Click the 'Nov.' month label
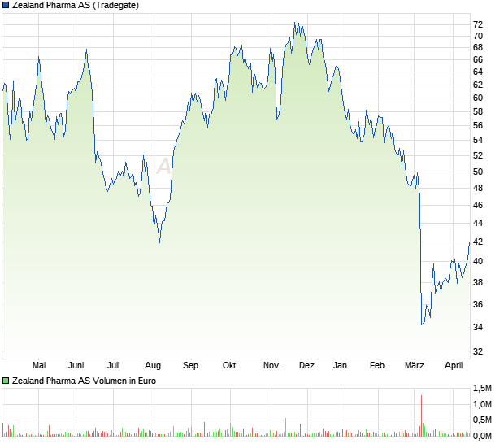The width and height of the screenshot is (504, 444). 272,365
